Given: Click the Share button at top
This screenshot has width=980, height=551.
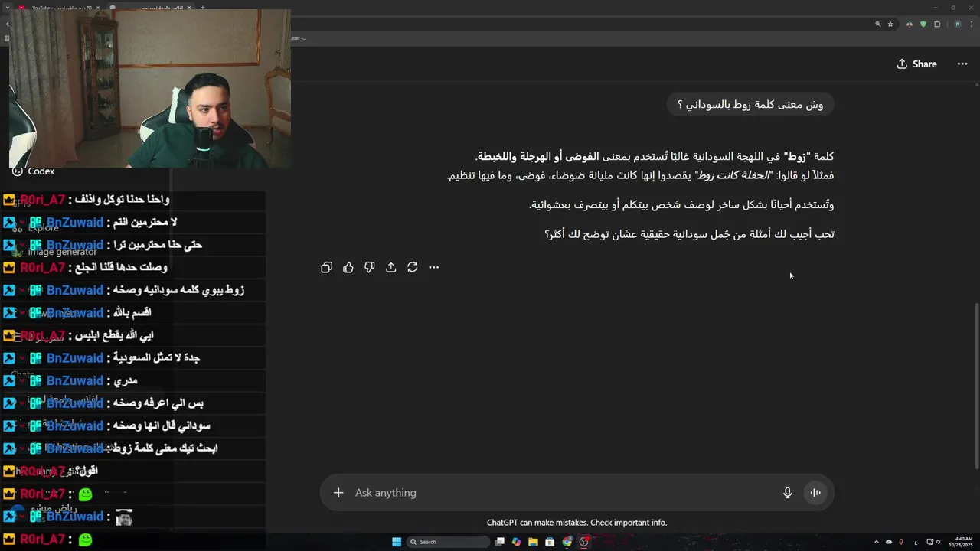Looking at the screenshot, I should [x=916, y=64].
